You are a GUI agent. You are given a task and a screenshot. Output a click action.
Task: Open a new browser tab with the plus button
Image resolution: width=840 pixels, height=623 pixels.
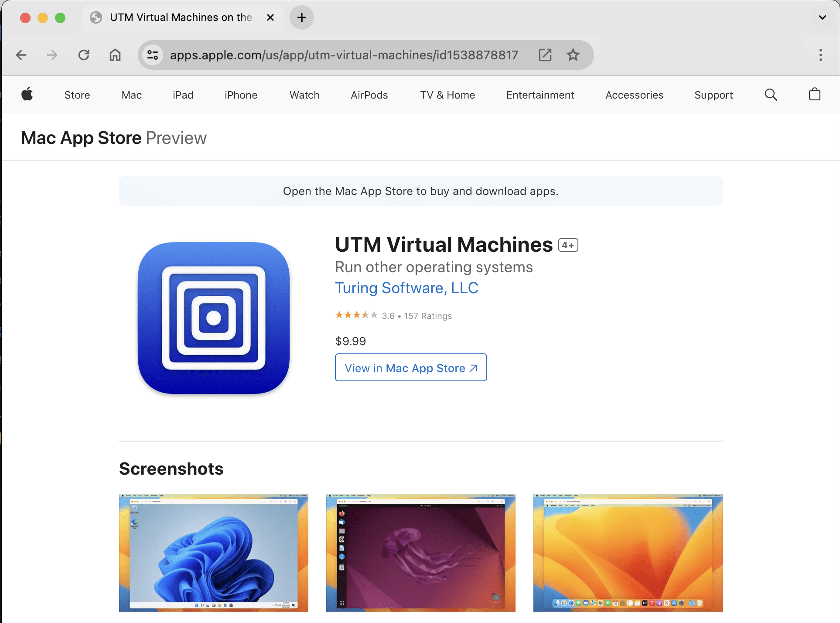[301, 17]
